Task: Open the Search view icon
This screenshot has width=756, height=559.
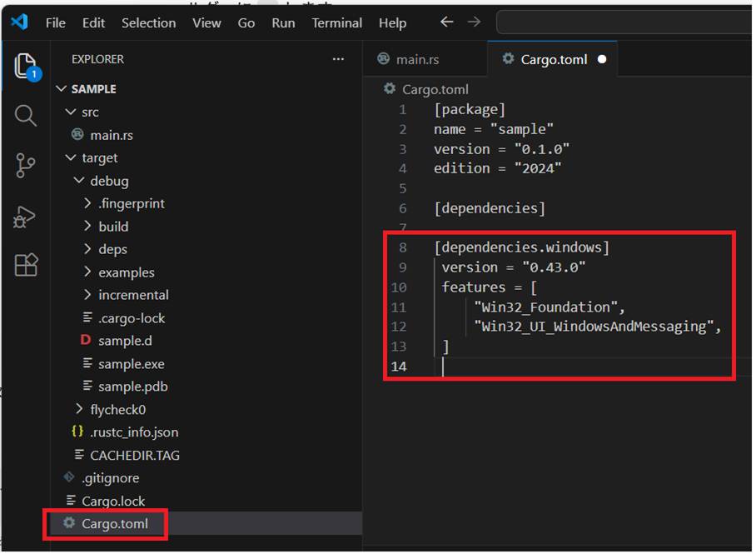Action: (x=25, y=115)
